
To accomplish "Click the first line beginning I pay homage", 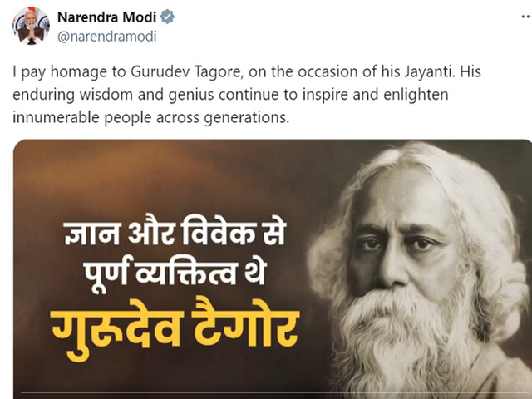I will coord(247,72).
